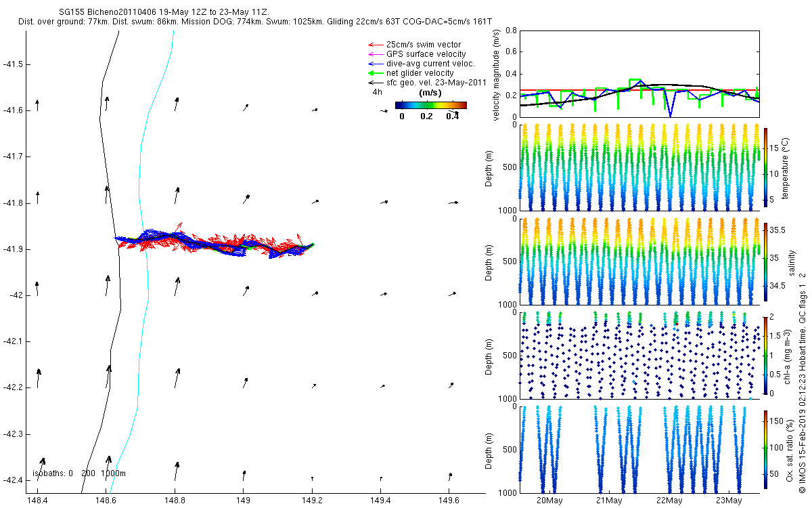Click the IMOS copyright timestamp text
812x508 pixels.
(802, 383)
